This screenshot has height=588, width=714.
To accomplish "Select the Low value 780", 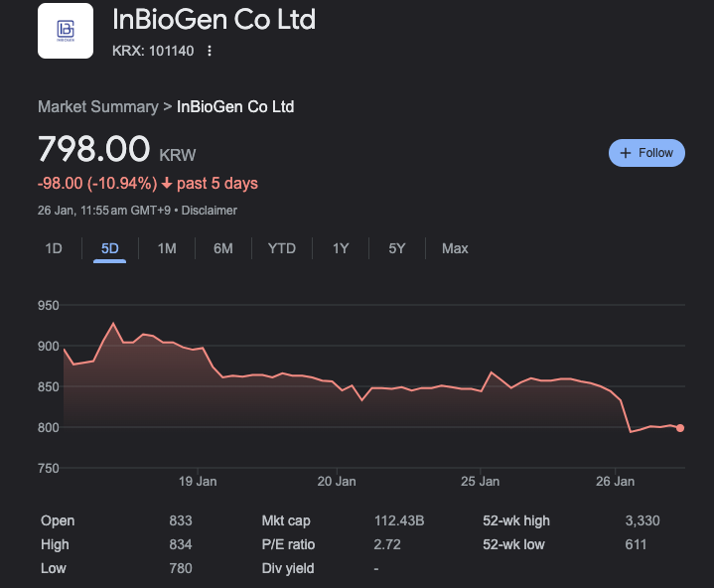I will click(x=181, y=568).
